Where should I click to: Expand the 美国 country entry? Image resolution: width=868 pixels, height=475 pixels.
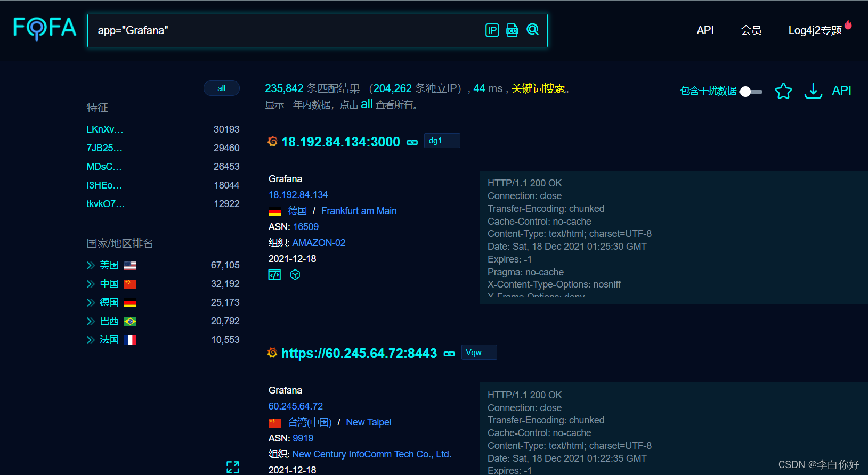[x=91, y=265]
